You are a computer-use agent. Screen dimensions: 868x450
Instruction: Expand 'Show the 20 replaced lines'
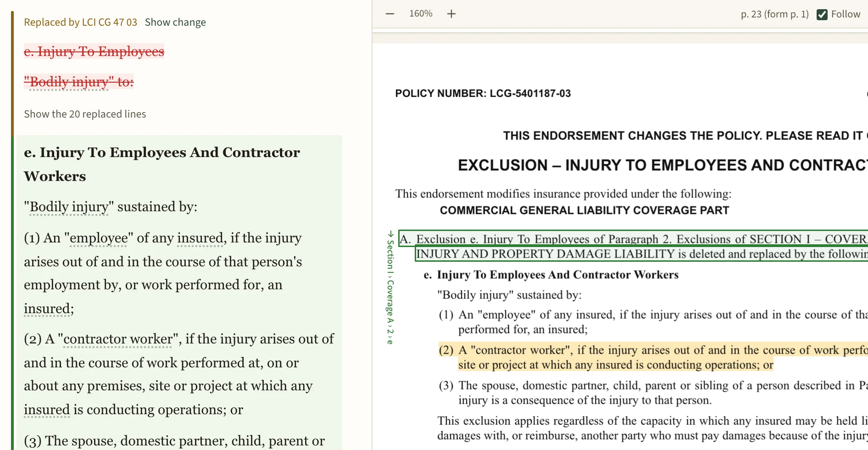[x=85, y=114]
